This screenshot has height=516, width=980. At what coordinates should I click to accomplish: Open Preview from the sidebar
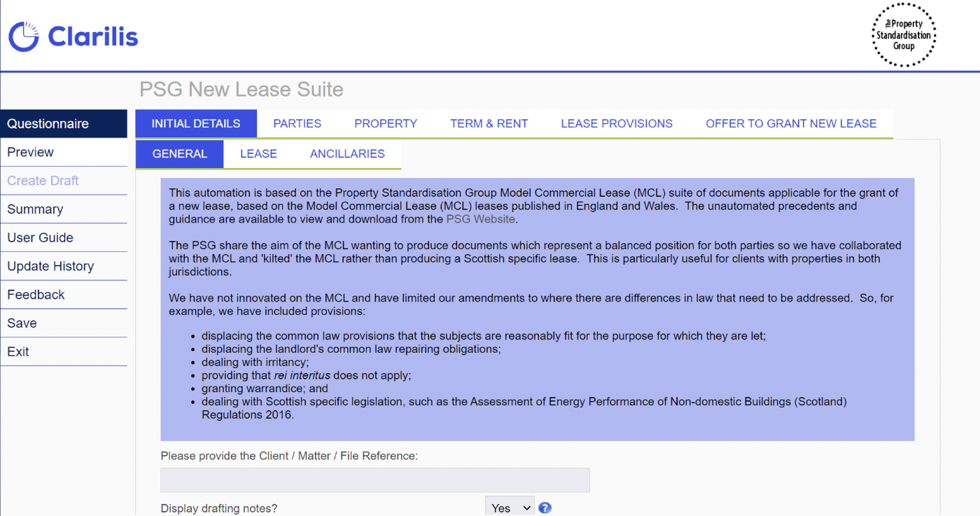pos(64,152)
